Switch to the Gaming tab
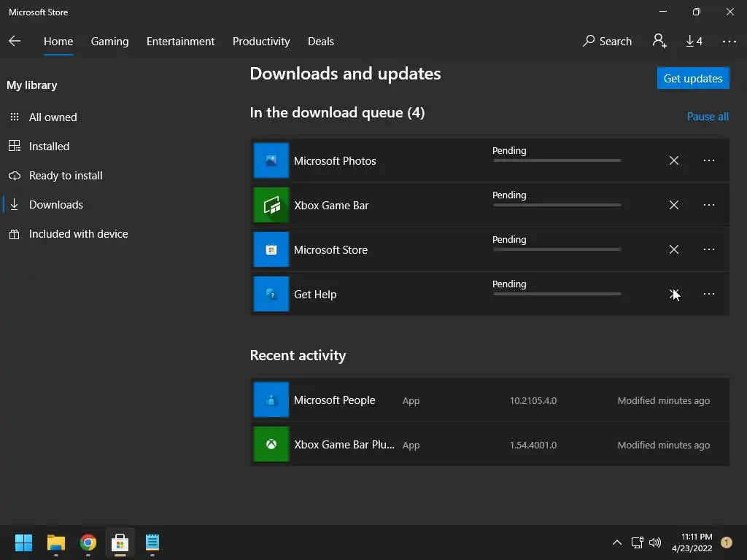The width and height of the screenshot is (747, 560). pyautogui.click(x=109, y=42)
